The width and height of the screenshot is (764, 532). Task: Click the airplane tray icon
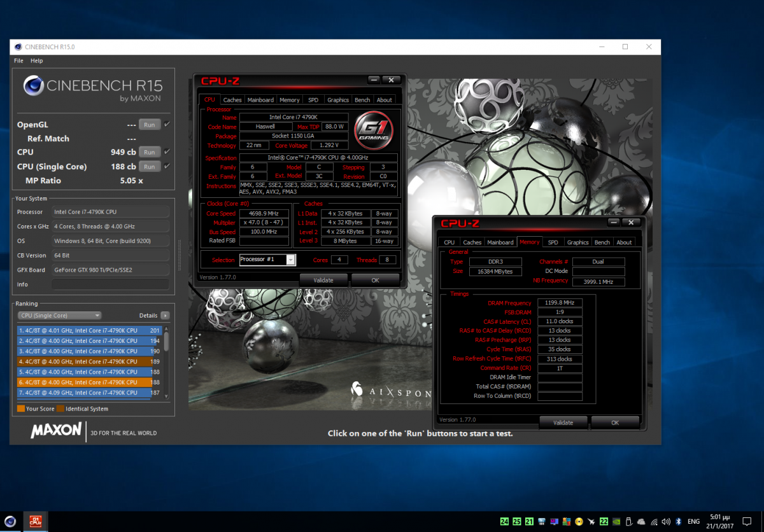click(591, 522)
